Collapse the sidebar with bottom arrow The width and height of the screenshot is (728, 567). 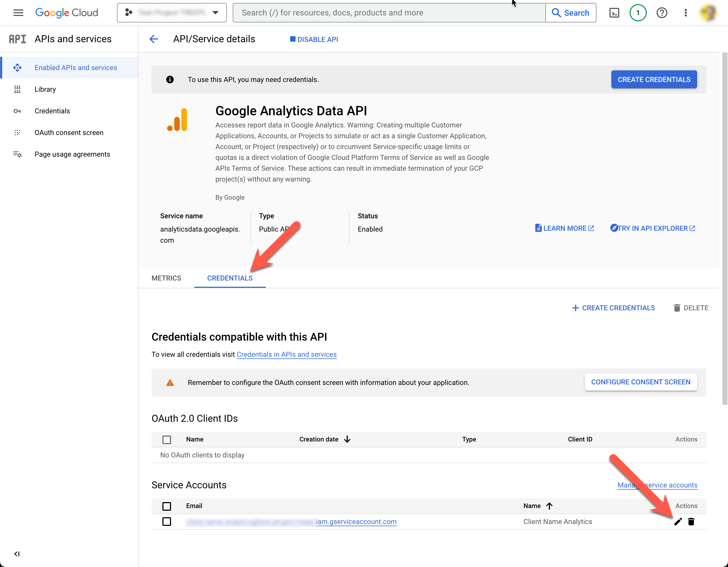[17, 554]
